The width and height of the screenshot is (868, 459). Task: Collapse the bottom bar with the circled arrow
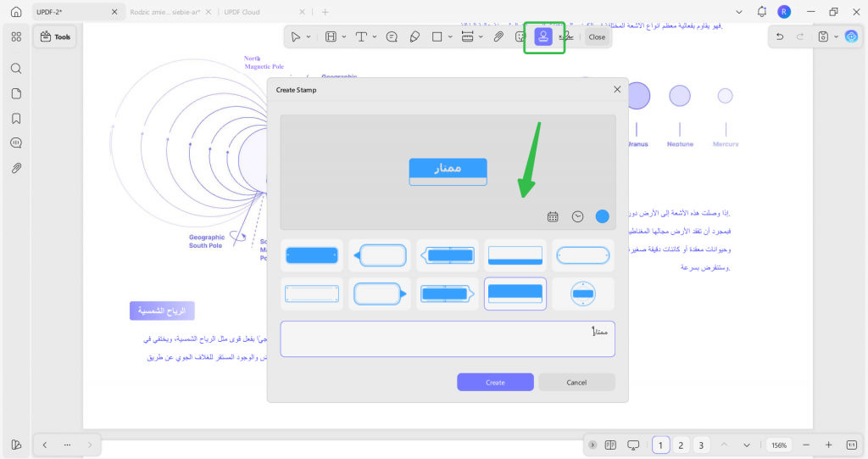pos(593,445)
